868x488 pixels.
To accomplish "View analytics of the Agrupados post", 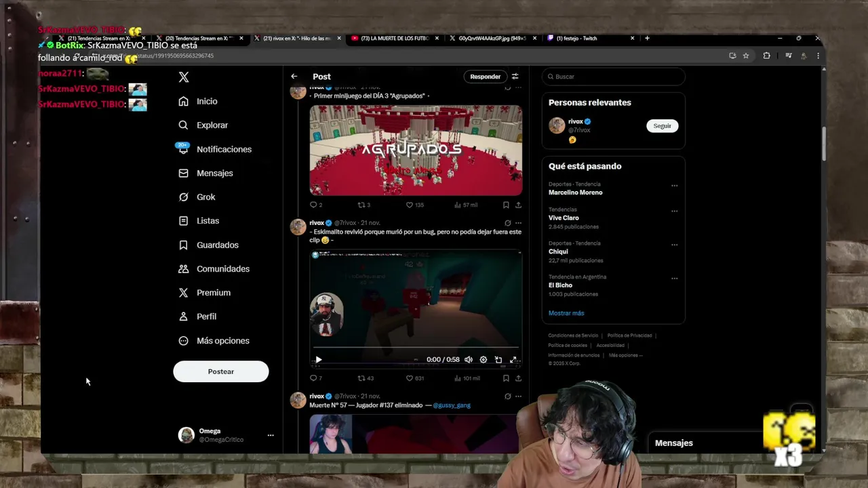I will 466,205.
